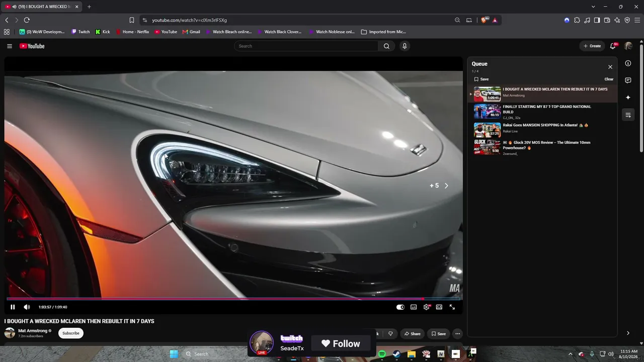Switch to theater mode
644x362 pixels.
click(439, 307)
